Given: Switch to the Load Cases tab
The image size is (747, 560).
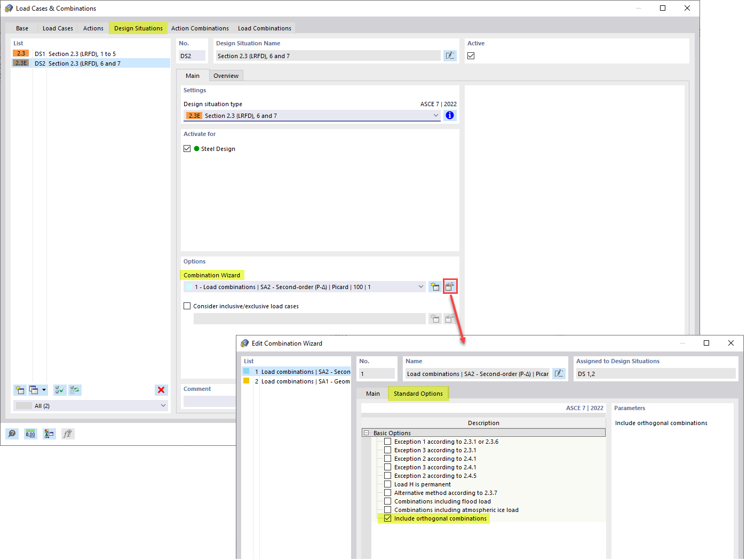Looking at the screenshot, I should coord(58,28).
